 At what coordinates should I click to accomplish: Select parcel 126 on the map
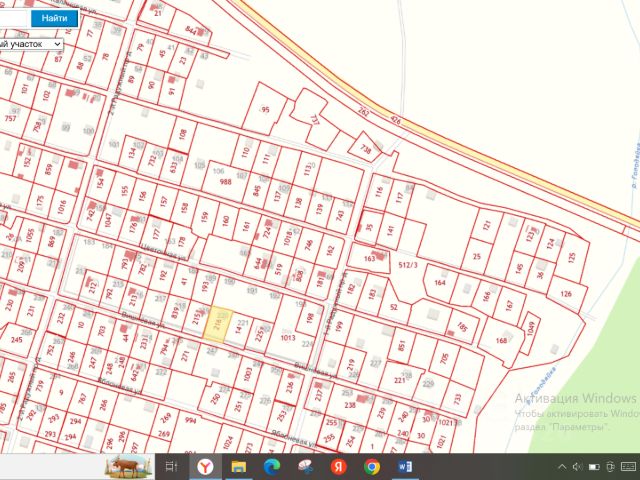(566, 293)
